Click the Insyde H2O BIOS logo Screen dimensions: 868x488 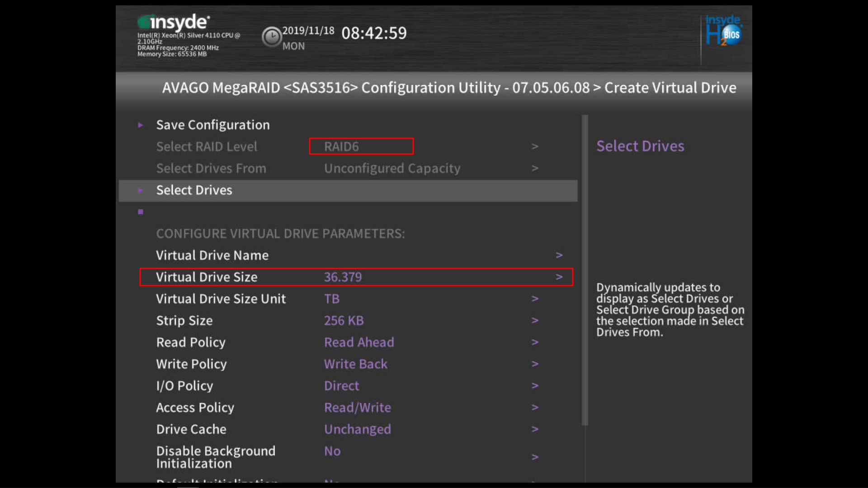[x=723, y=31]
